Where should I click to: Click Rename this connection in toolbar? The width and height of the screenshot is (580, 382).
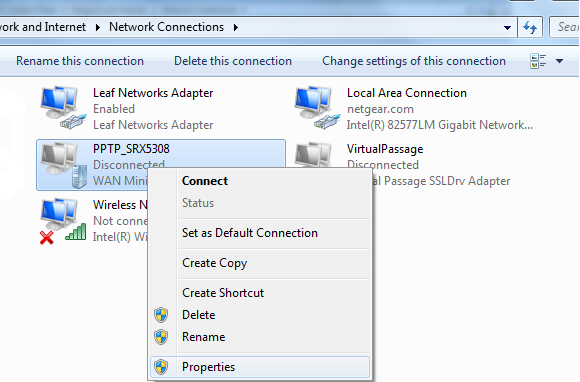coord(80,61)
